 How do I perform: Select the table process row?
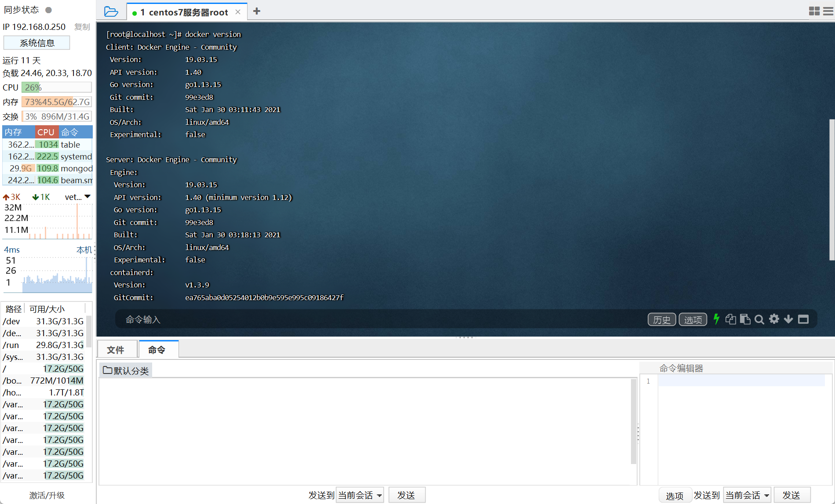pos(47,145)
